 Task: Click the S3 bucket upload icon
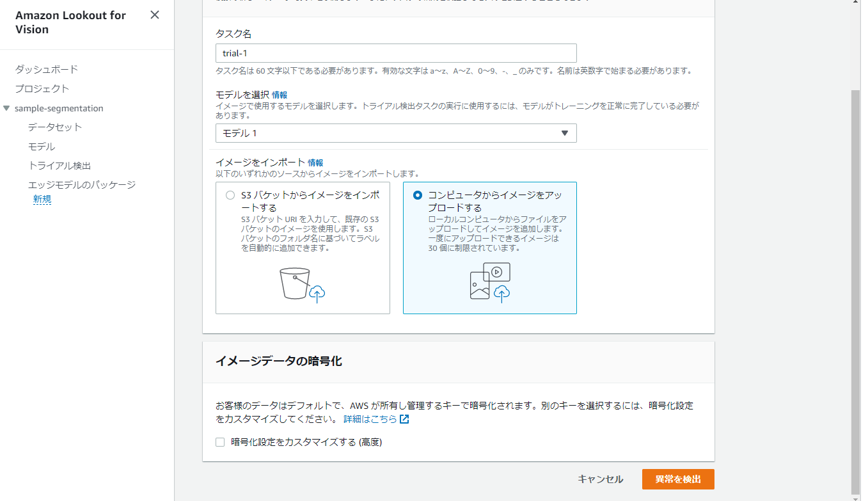303,285
